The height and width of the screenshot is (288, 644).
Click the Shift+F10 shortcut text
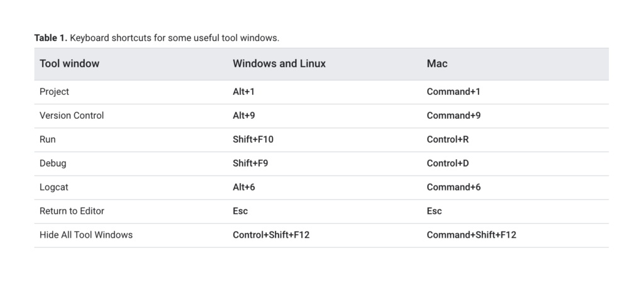pos(253,140)
